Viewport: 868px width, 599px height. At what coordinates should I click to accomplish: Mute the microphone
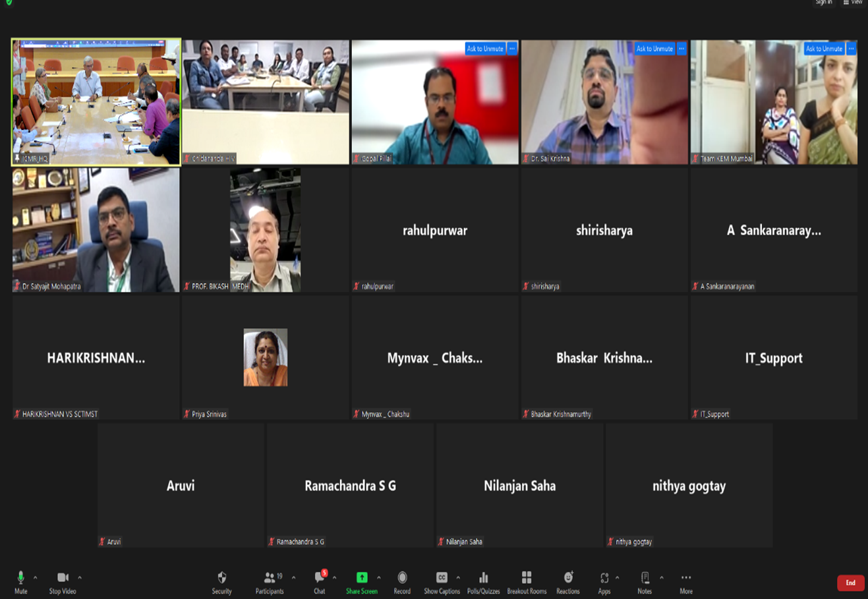pos(20,582)
